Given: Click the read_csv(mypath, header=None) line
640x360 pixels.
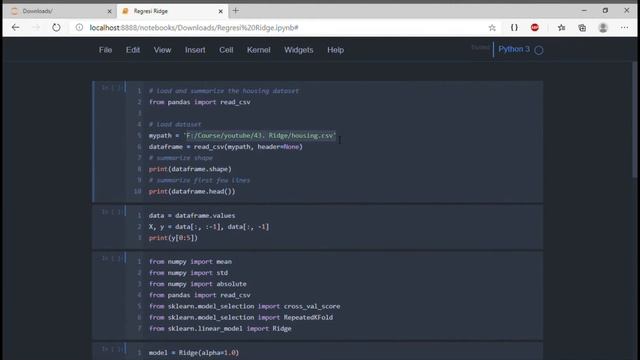Looking at the screenshot, I should [x=226, y=147].
